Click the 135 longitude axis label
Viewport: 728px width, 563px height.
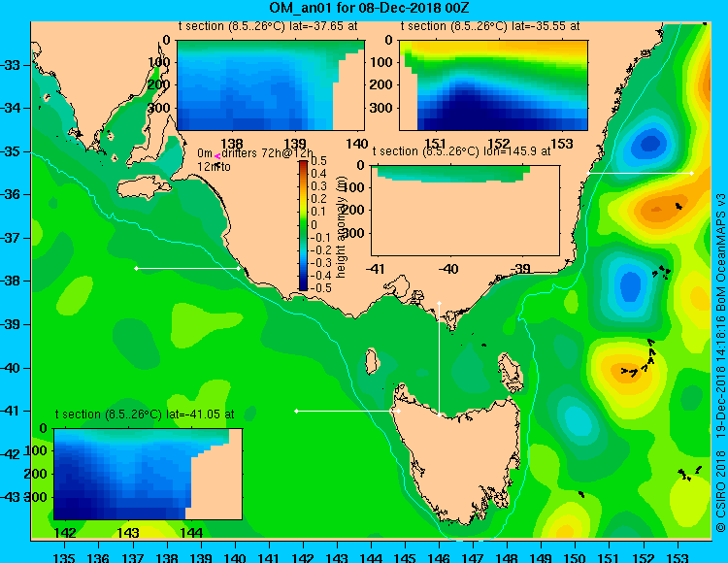click(x=64, y=557)
